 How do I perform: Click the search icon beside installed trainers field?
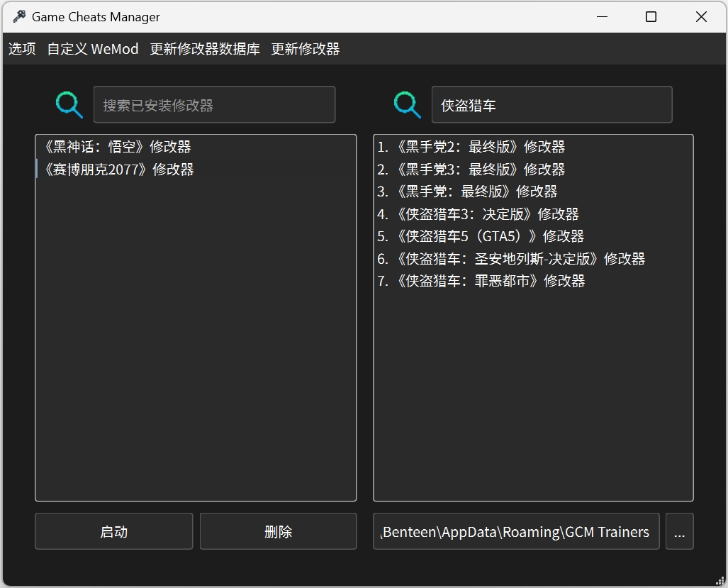point(69,105)
